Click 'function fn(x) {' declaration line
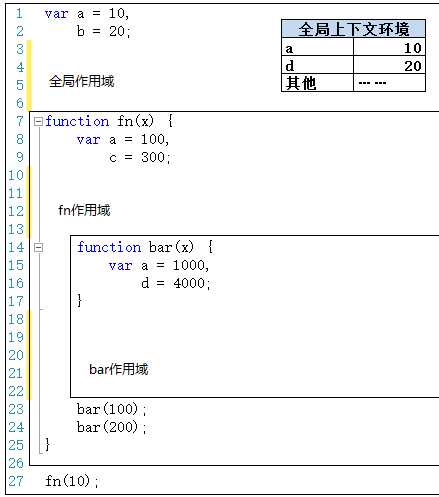Viewport: 439px width, 497px height. (x=110, y=121)
